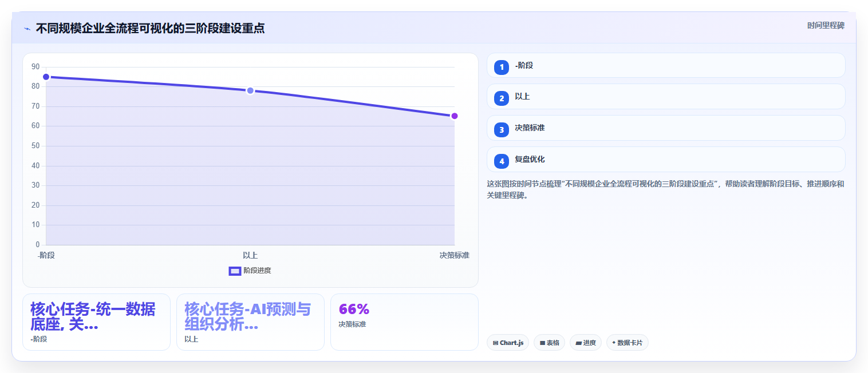The width and height of the screenshot is (868, 373).
Task: Select the chart data point at 以上
Action: pyautogui.click(x=250, y=90)
